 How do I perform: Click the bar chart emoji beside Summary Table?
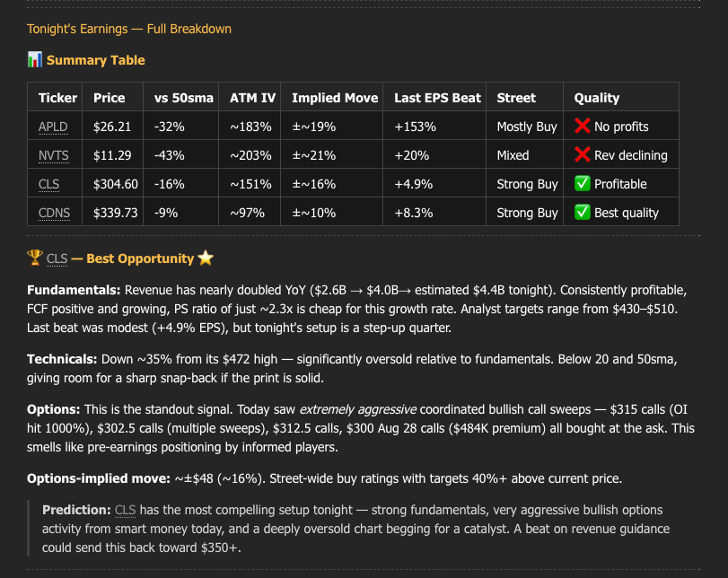tap(35, 60)
